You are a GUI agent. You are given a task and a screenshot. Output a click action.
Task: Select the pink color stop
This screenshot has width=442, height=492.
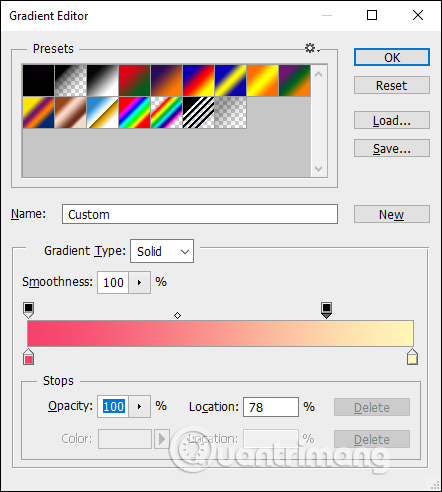29,357
